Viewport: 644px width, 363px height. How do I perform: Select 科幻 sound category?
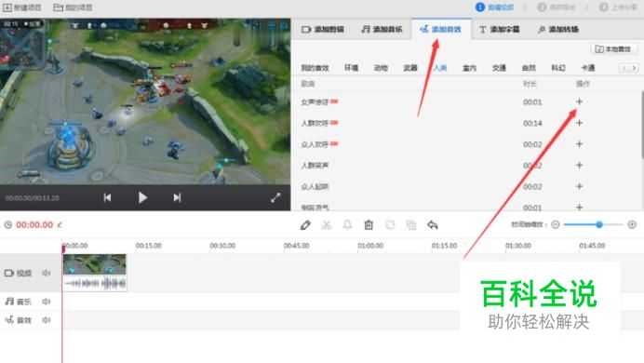558,68
